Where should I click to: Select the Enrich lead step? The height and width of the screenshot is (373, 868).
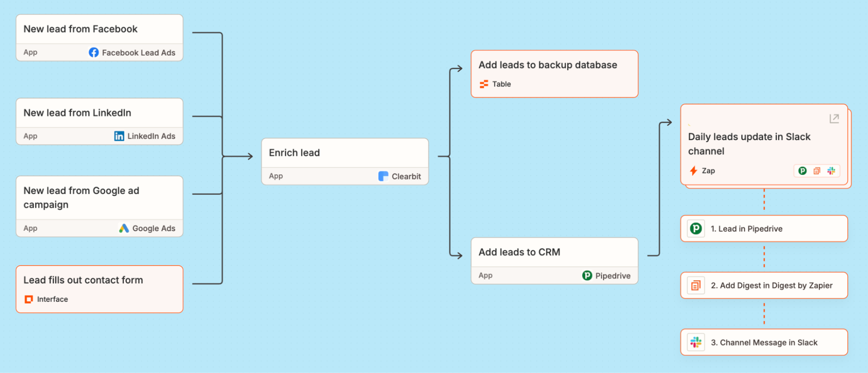tap(345, 161)
